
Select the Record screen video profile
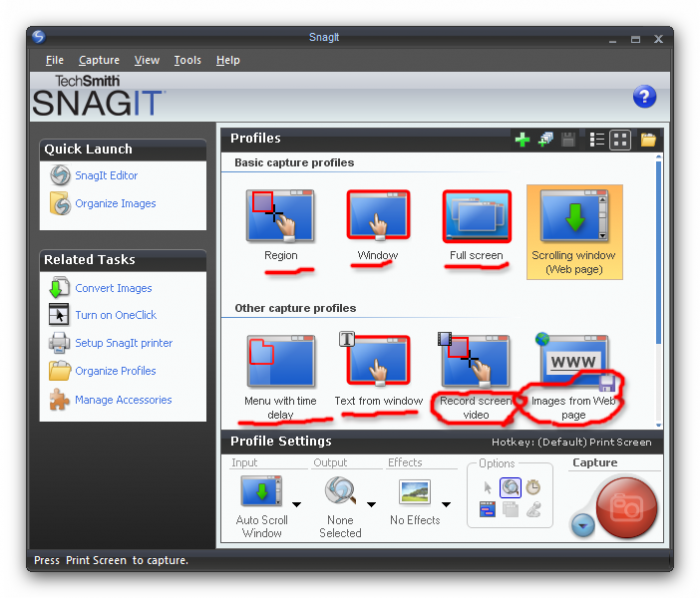point(476,377)
